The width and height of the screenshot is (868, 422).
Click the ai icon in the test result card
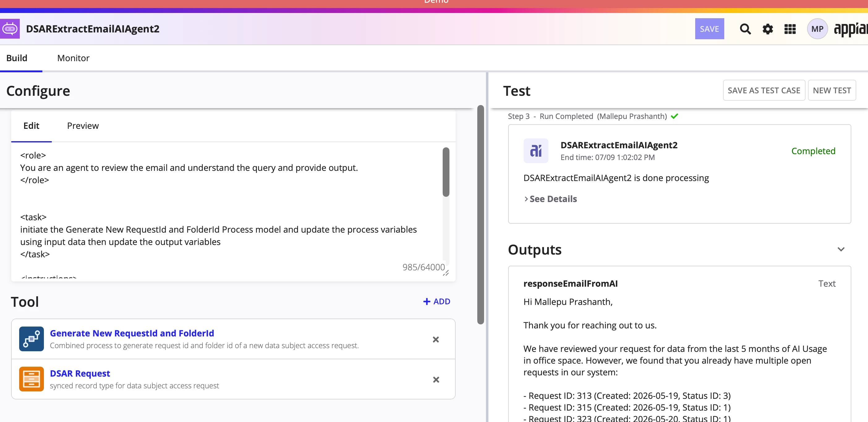pyautogui.click(x=536, y=150)
